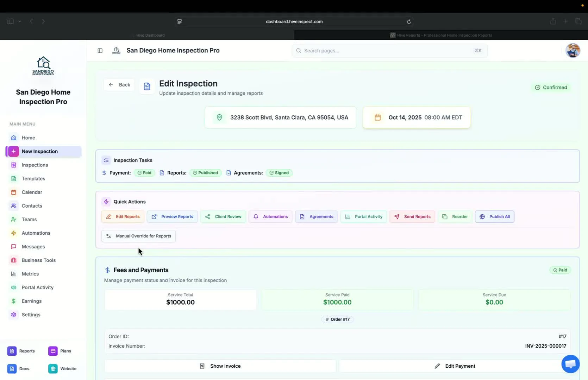Click the Back button
Image resolution: width=588 pixels, height=380 pixels.
coord(119,85)
